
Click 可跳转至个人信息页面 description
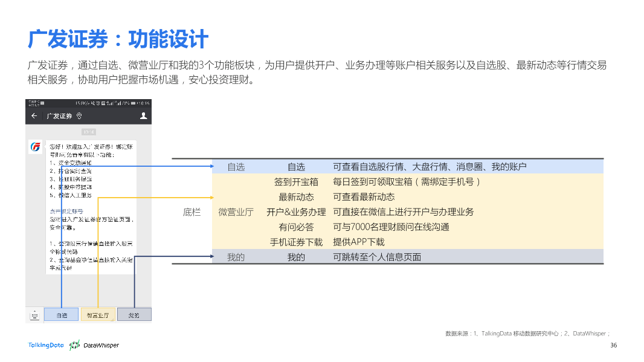(377, 257)
